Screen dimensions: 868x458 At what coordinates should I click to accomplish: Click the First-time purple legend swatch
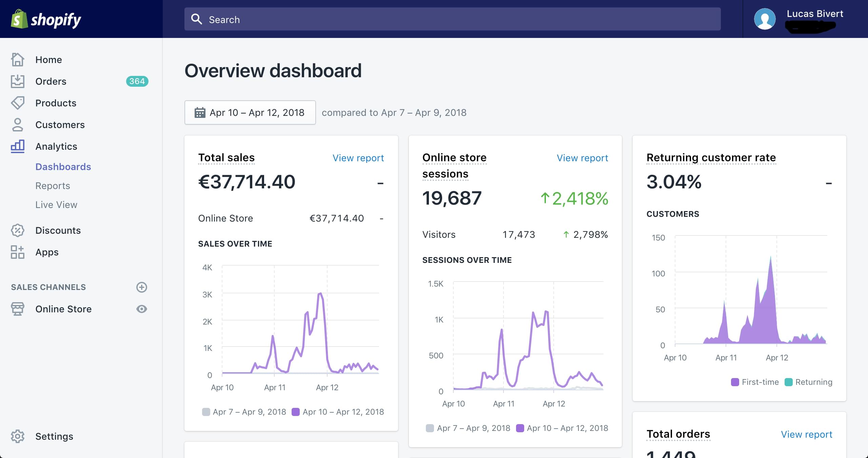point(735,382)
